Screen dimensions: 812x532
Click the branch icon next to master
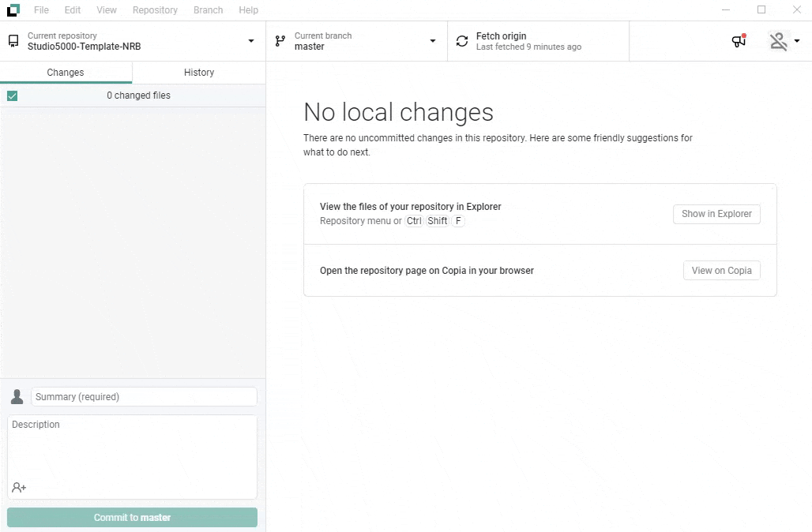click(280, 41)
